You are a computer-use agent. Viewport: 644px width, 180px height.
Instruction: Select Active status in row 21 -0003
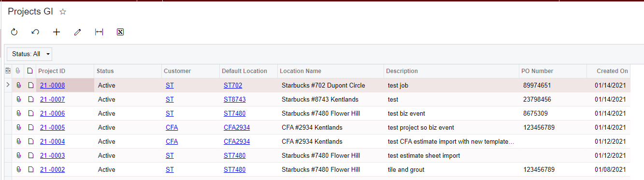(x=107, y=156)
